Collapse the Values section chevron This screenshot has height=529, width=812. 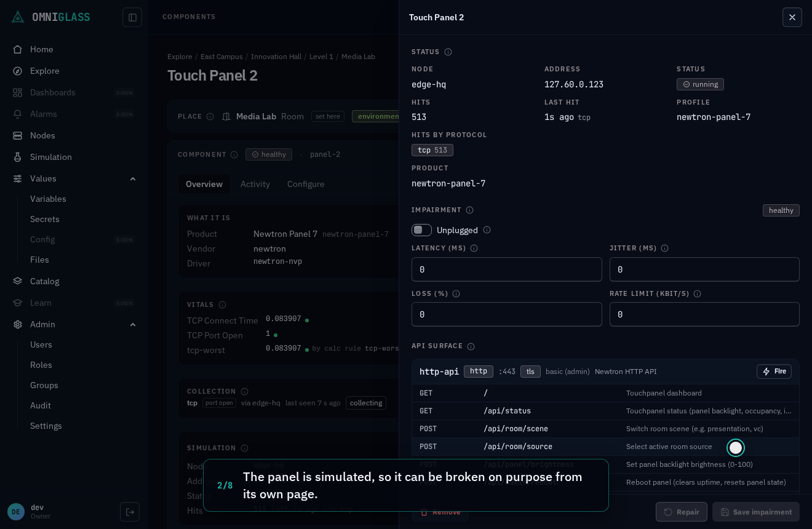[x=133, y=179]
